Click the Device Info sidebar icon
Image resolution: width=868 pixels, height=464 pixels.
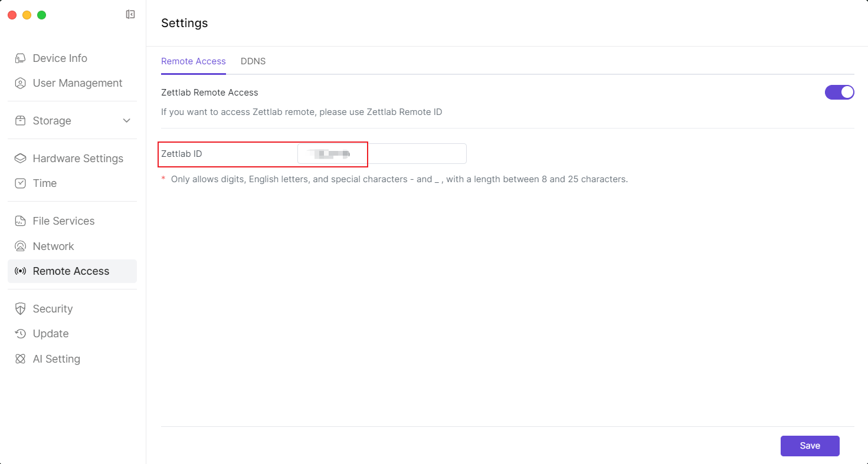(x=21, y=58)
